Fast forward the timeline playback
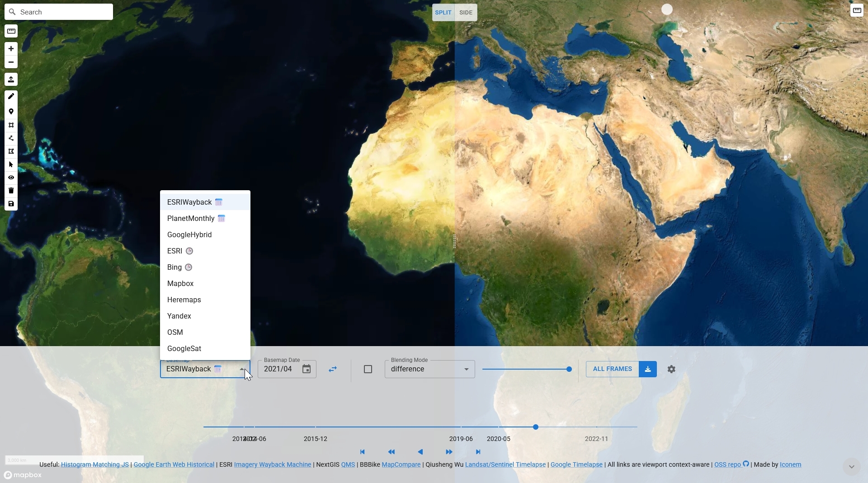The width and height of the screenshot is (868, 483). pyautogui.click(x=449, y=452)
